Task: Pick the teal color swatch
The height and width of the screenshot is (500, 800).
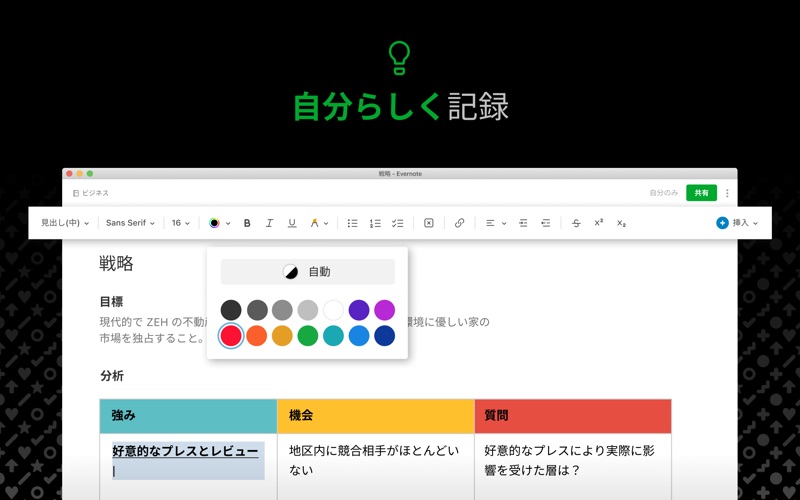Action: tap(333, 336)
